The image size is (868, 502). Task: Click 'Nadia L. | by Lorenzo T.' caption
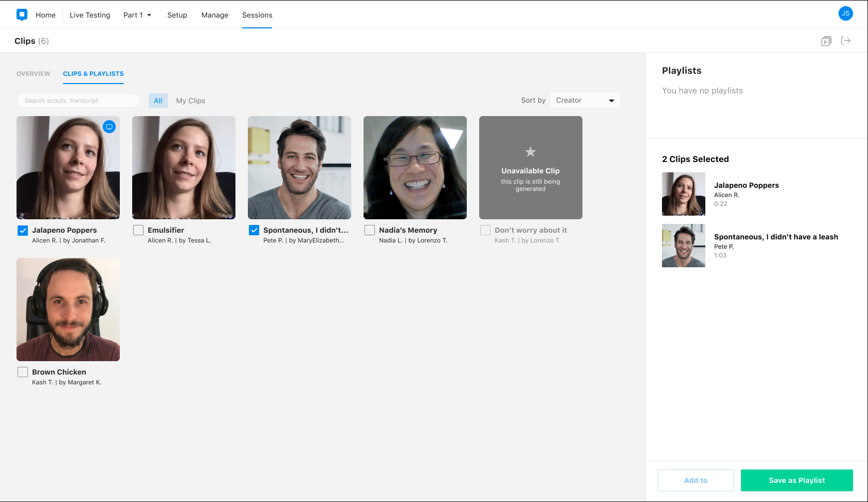(413, 240)
